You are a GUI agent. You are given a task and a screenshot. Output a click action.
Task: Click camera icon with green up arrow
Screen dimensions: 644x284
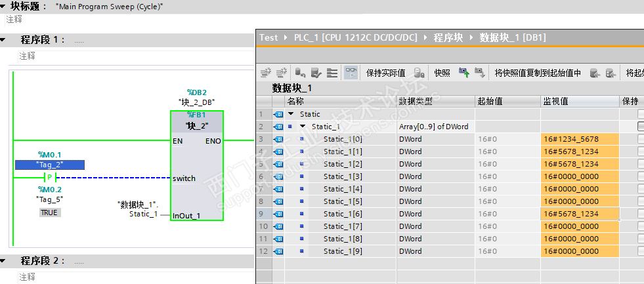coord(464,73)
